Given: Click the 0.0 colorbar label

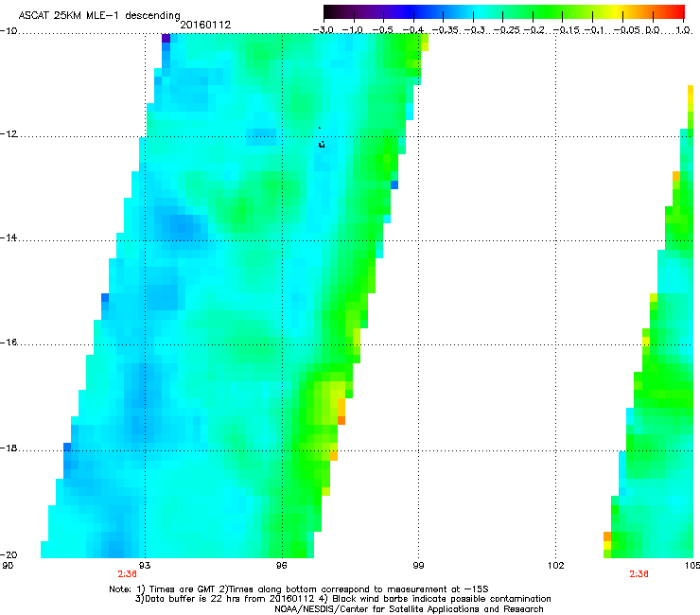Looking at the screenshot, I should click(653, 30).
